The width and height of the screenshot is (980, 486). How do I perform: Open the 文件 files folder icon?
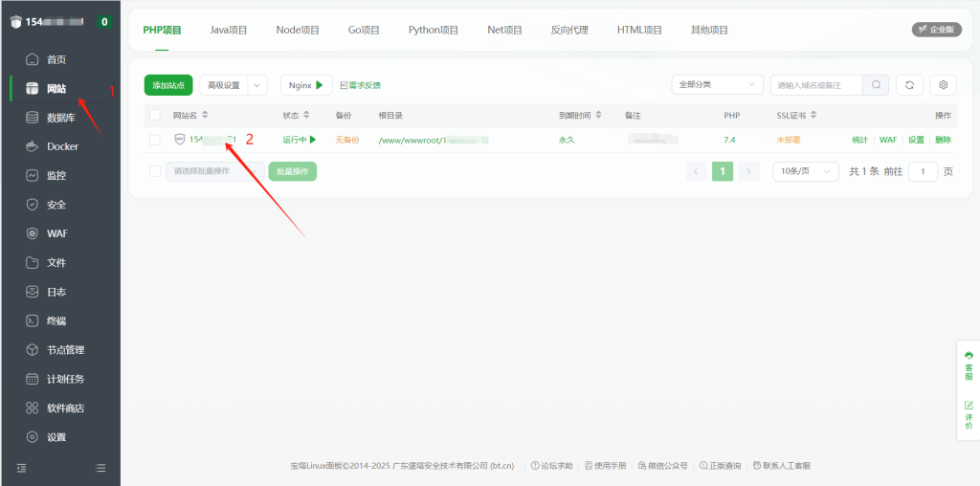click(x=32, y=262)
